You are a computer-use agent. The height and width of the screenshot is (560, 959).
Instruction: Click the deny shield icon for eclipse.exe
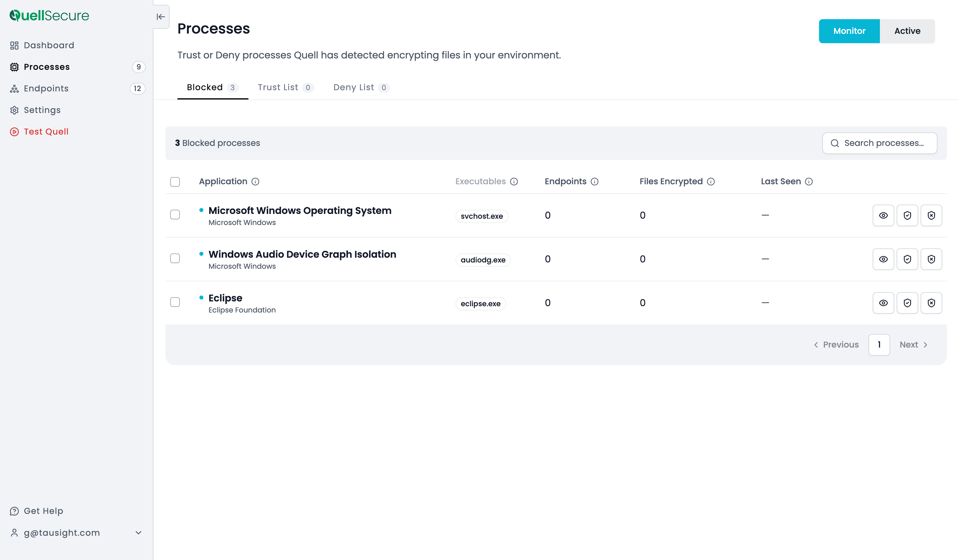coord(931,303)
